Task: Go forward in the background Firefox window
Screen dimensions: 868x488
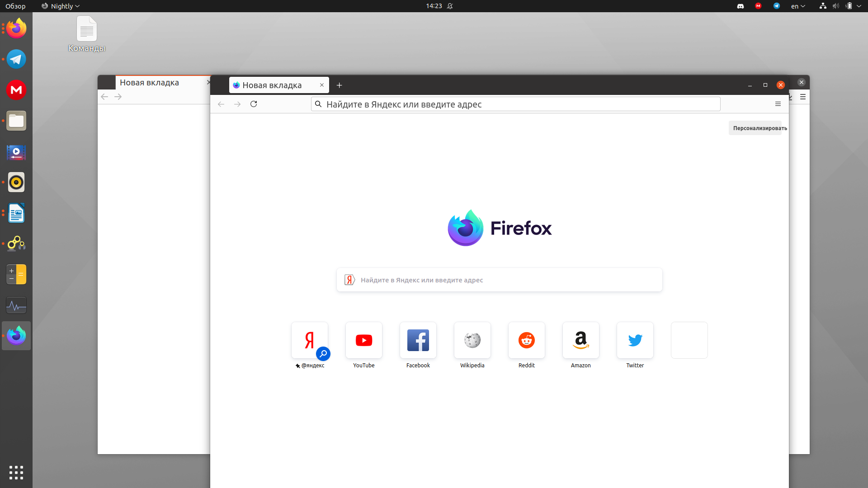Action: pyautogui.click(x=118, y=97)
